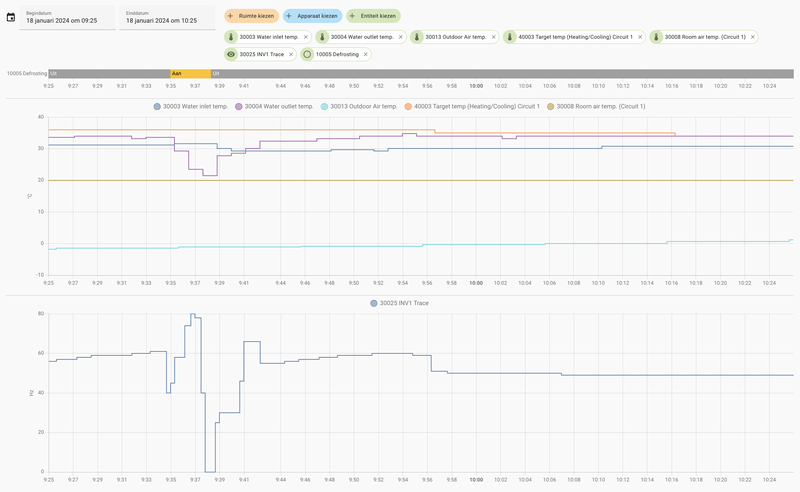This screenshot has height=492, width=800.
Task: Click plus icon in Apparaat kiezen
Action: [x=289, y=16]
